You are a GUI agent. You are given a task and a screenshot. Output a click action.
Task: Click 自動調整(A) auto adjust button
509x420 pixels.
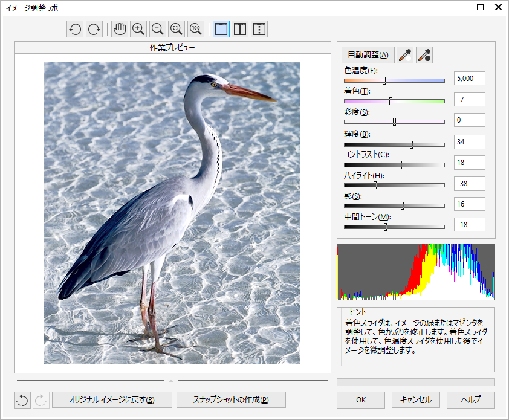[x=368, y=55]
